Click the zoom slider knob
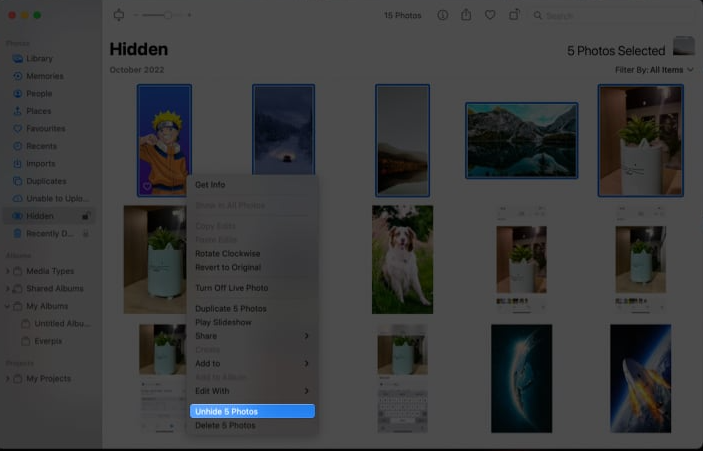The height and width of the screenshot is (451, 703). (x=168, y=15)
